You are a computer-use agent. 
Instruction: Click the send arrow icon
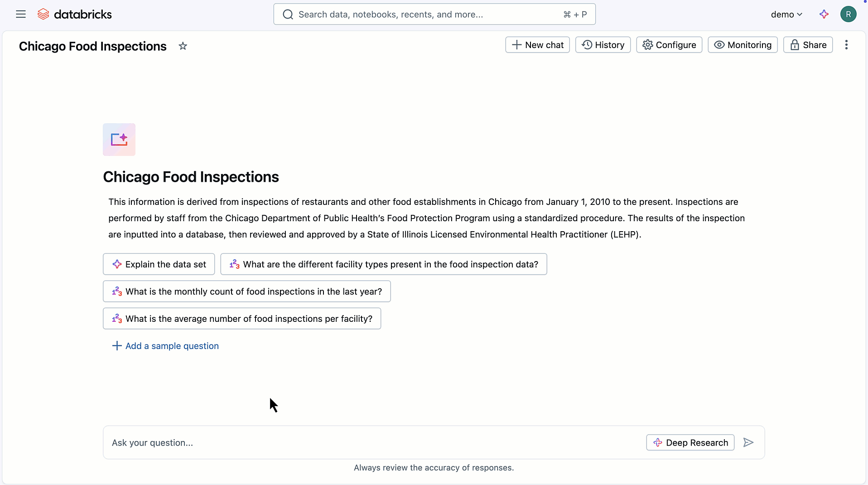(748, 442)
